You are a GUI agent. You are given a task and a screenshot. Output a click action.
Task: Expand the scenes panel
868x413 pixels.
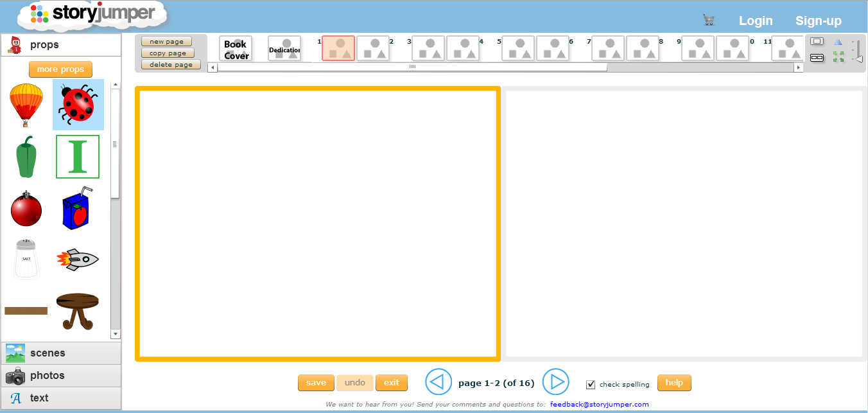tap(61, 353)
